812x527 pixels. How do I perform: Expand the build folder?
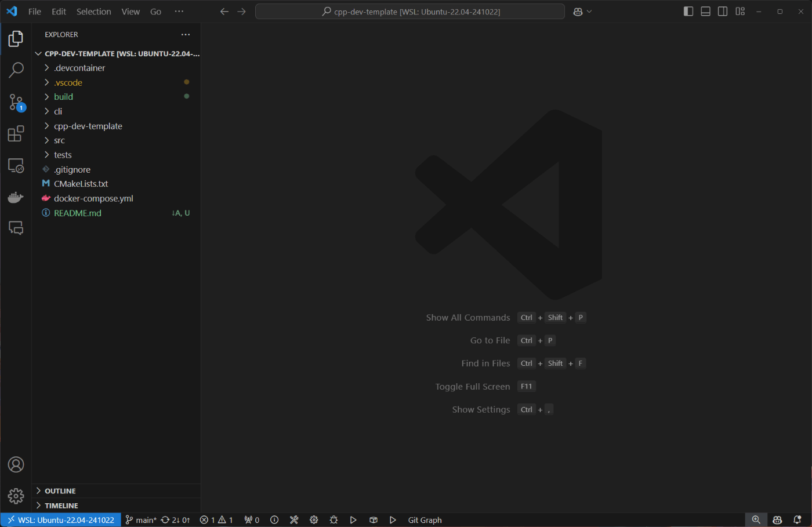[x=116, y=97]
